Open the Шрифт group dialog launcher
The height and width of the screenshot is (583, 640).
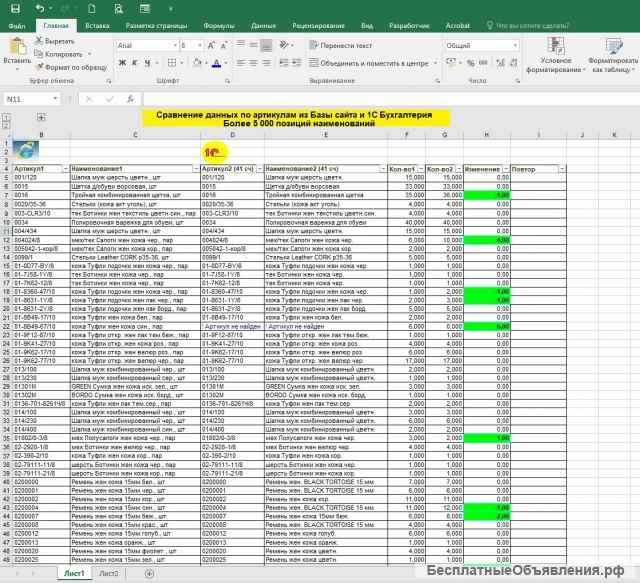227,81
